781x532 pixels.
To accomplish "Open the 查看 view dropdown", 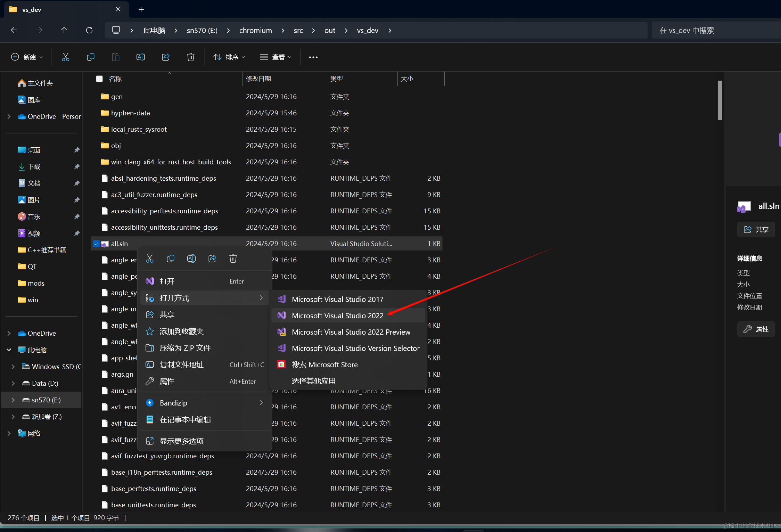I will click(276, 57).
